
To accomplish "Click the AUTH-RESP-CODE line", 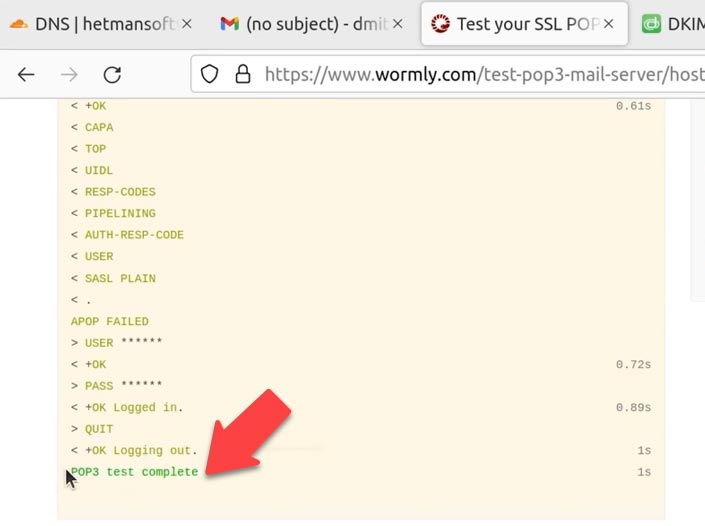I will [x=127, y=235].
